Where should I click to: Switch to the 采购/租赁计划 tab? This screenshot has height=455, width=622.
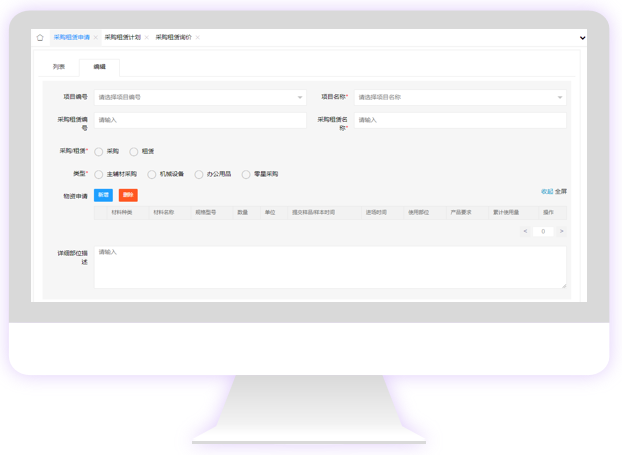coord(122,38)
